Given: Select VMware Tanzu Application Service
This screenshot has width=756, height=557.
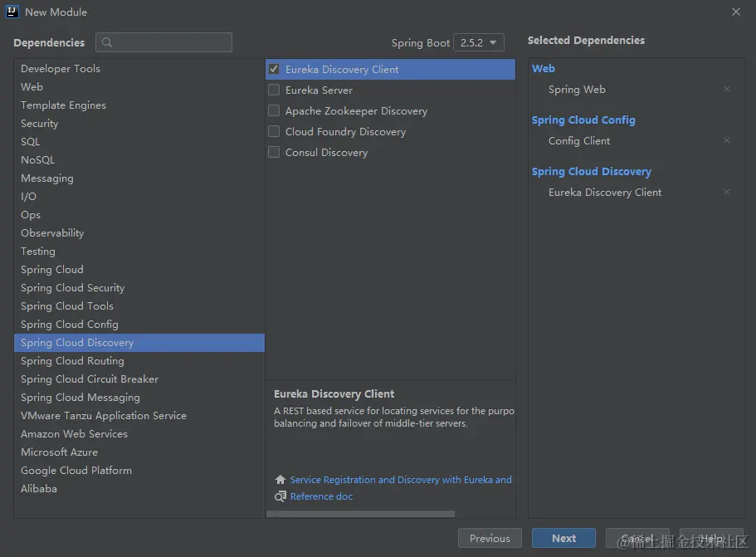Looking at the screenshot, I should 139,416.
